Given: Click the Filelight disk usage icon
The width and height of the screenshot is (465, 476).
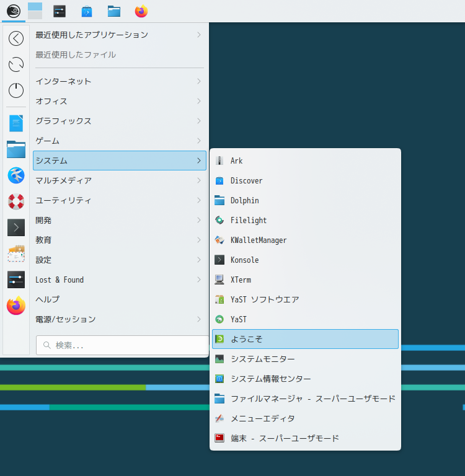Looking at the screenshot, I should [219, 220].
